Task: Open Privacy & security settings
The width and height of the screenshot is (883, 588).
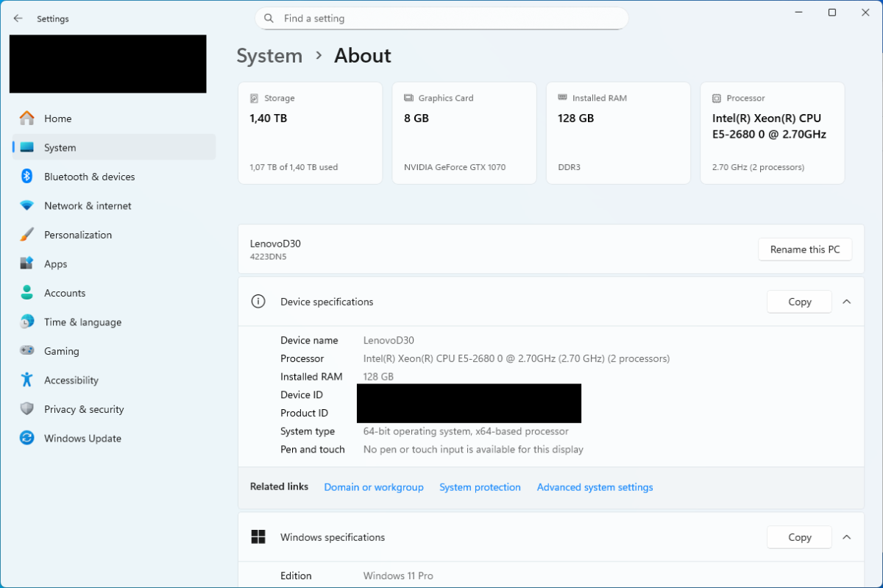Action: pyautogui.click(x=83, y=409)
